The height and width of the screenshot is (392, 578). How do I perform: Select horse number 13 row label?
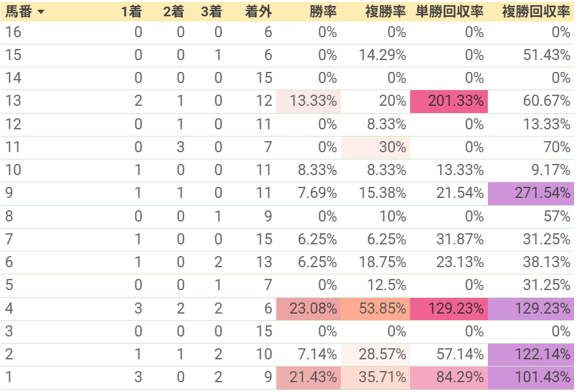[13, 101]
